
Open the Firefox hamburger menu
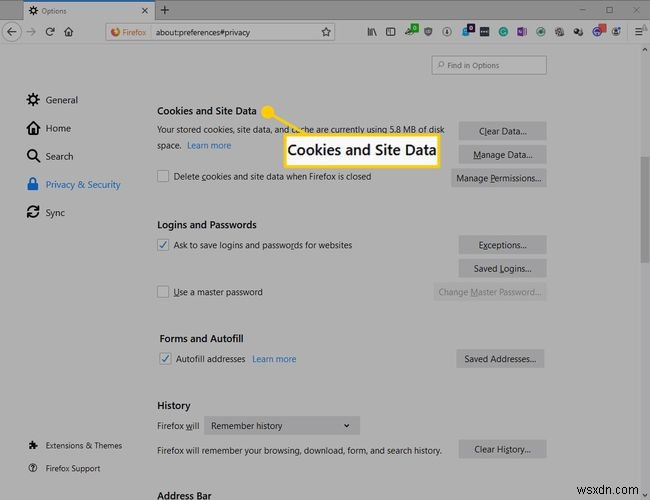639,32
